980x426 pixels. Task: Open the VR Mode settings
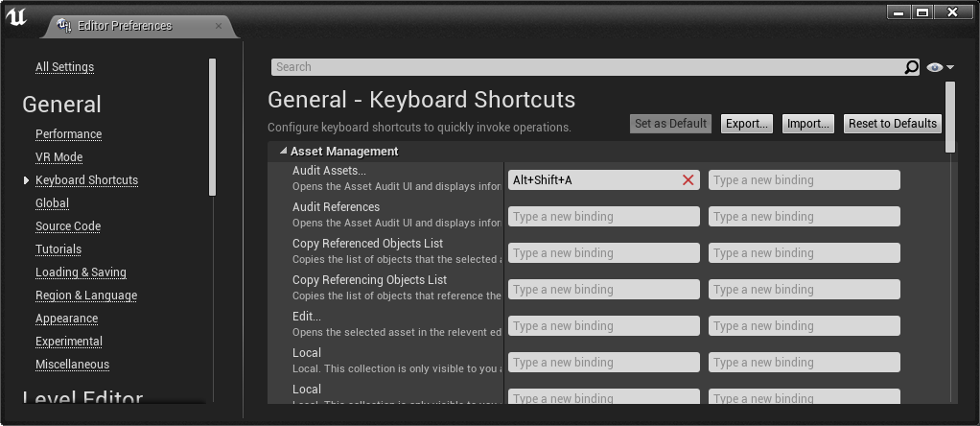pos(58,157)
